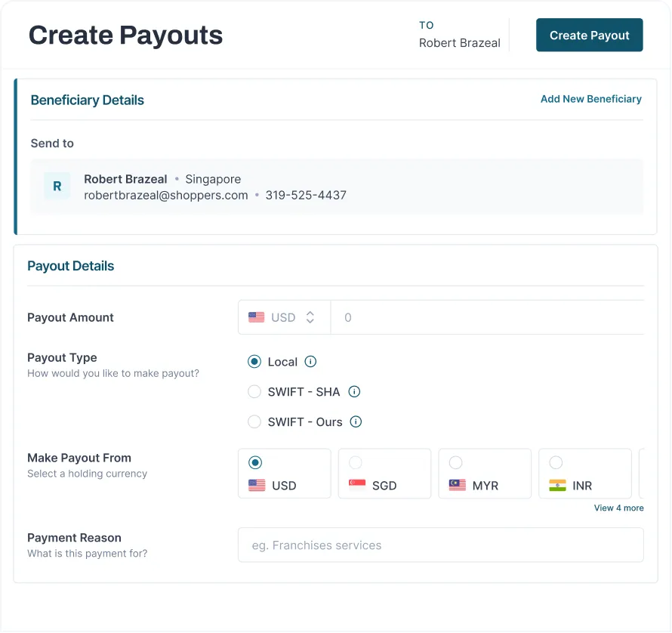Click the India flag icon for INR
Viewport: 672px width, 633px height.
[x=557, y=486]
